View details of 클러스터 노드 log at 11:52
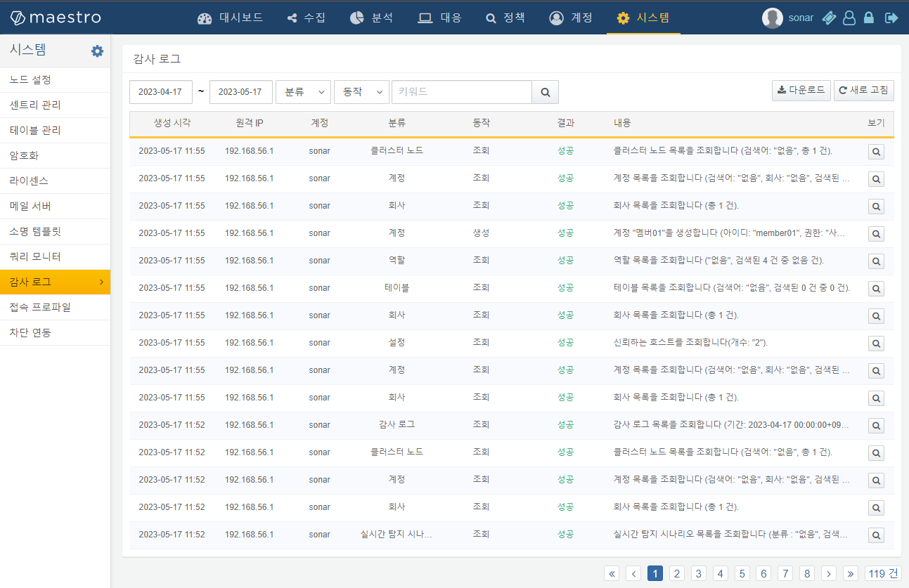Viewport: 909px width, 588px height. (x=876, y=452)
